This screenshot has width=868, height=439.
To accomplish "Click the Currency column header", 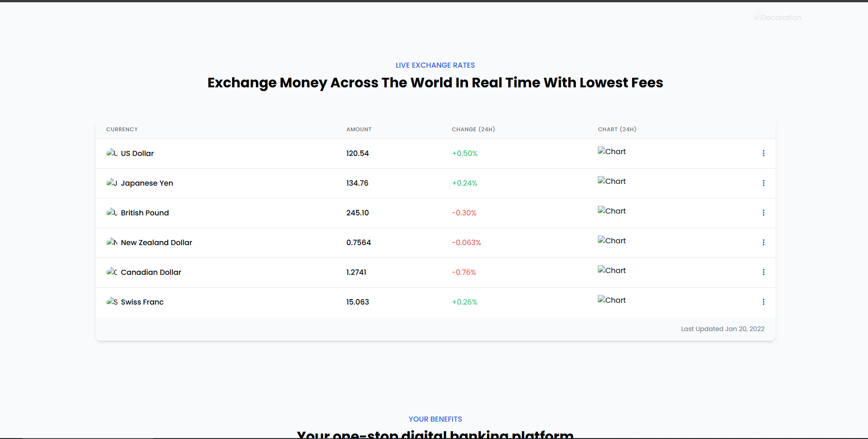I will tap(122, 129).
